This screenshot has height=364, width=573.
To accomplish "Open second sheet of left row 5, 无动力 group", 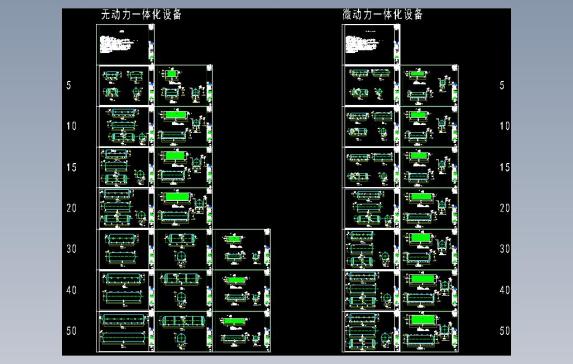I will click(x=184, y=86).
